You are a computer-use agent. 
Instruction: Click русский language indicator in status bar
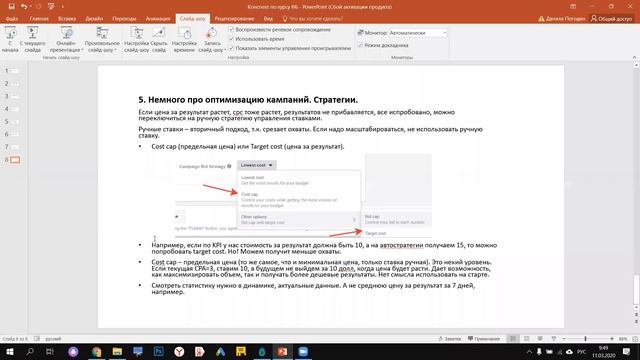(53, 339)
